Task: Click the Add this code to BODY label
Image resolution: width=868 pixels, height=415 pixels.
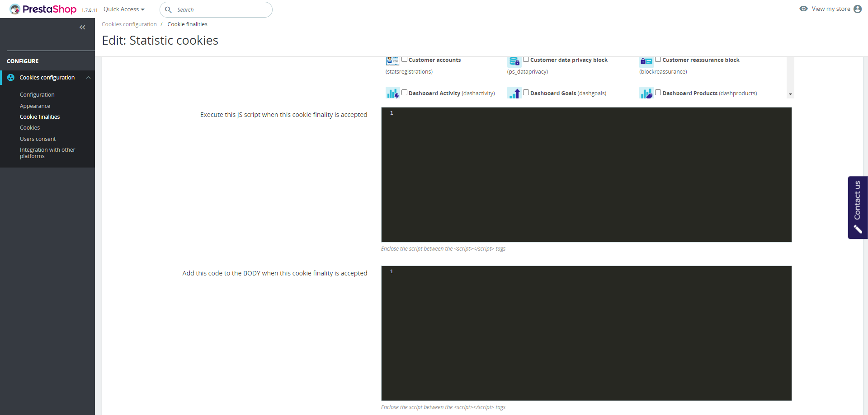Action: click(x=275, y=274)
